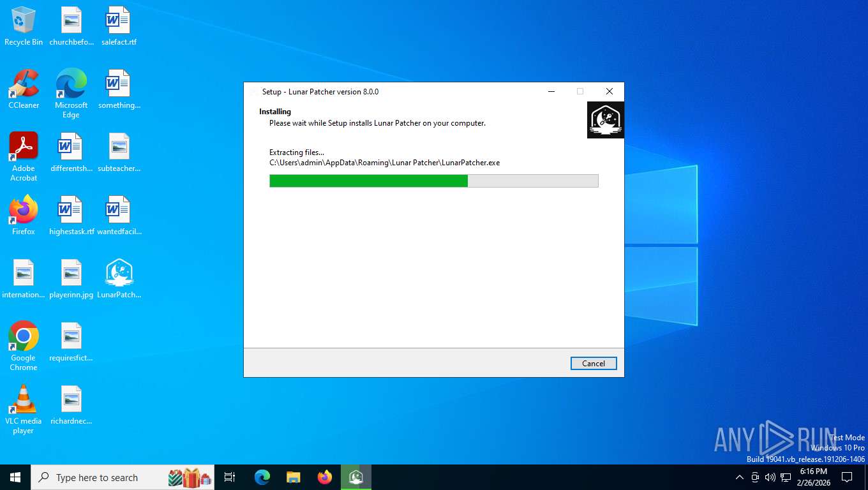
Task: Open the Recycle Bin desktop icon
Action: [x=24, y=27]
